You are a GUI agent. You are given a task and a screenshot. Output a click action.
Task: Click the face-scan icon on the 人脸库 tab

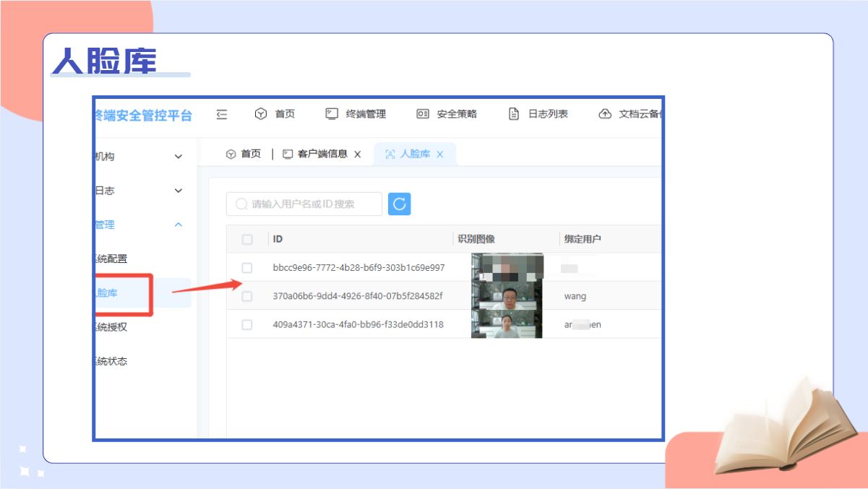[x=390, y=155]
